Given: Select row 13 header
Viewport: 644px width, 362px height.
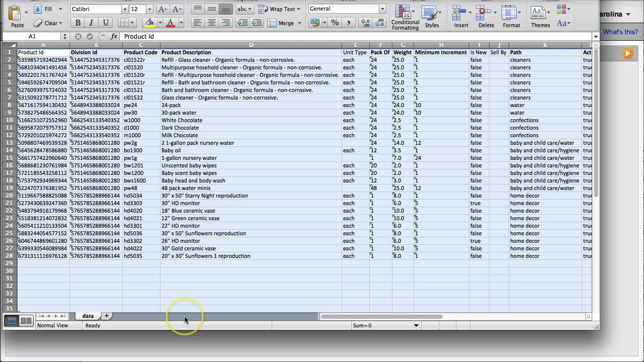Looking at the screenshot, I should [10, 143].
